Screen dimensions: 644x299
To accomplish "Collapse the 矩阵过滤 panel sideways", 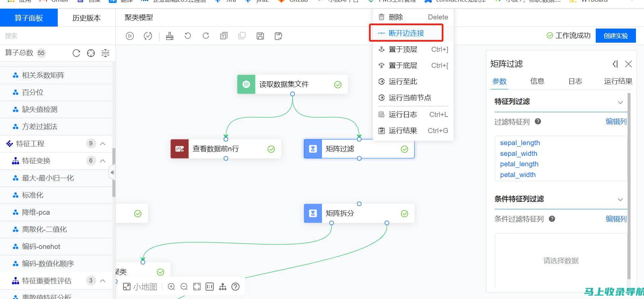I will tap(615, 64).
